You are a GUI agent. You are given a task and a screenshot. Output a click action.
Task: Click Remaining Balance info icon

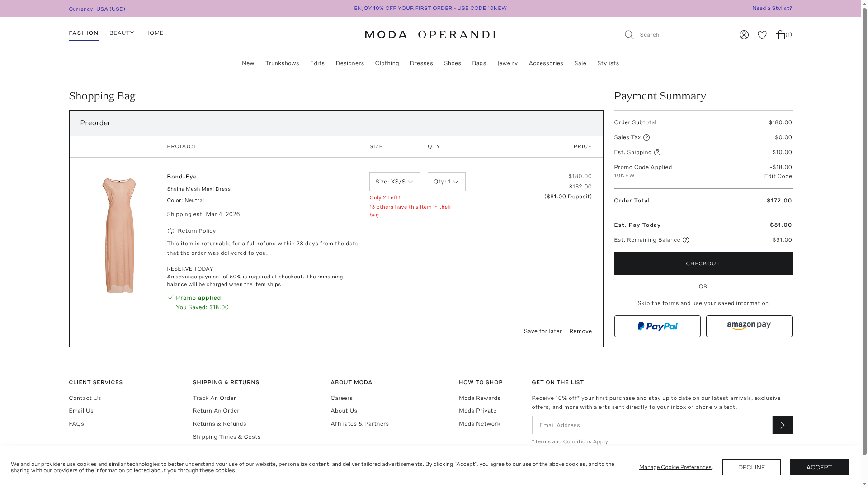point(686,240)
